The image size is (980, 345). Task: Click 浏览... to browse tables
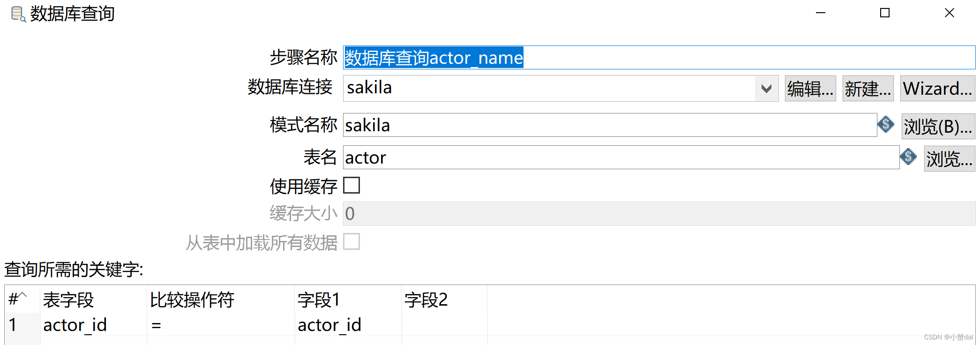[x=950, y=158]
